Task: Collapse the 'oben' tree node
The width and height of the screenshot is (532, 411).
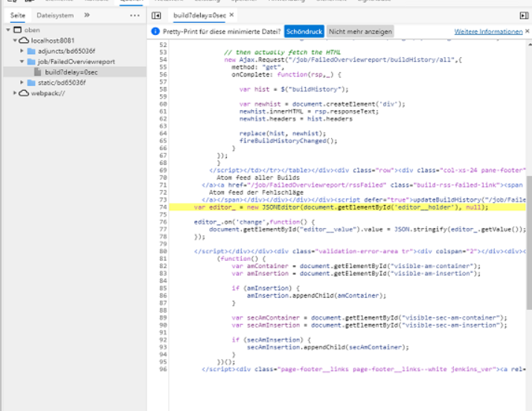Action: pos(8,30)
